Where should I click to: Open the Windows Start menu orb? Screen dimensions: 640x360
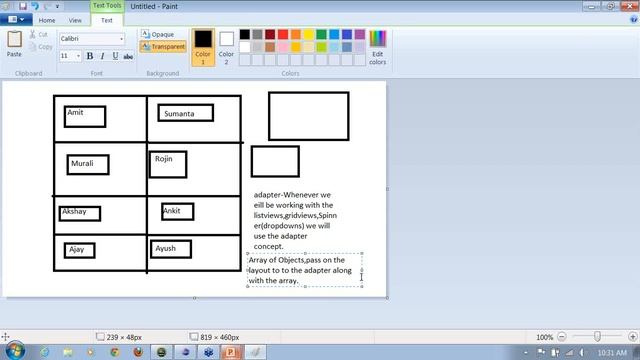tap(15, 351)
